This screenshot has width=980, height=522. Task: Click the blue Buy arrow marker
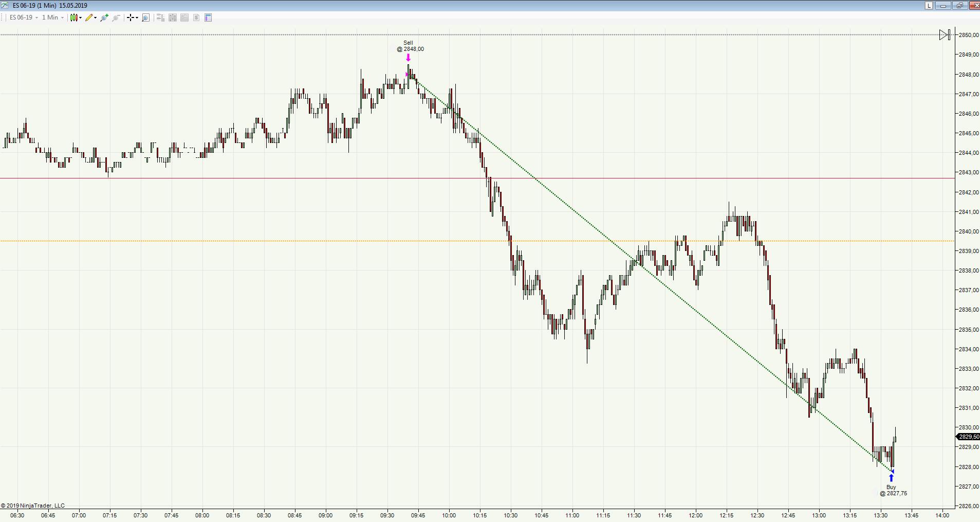891,478
